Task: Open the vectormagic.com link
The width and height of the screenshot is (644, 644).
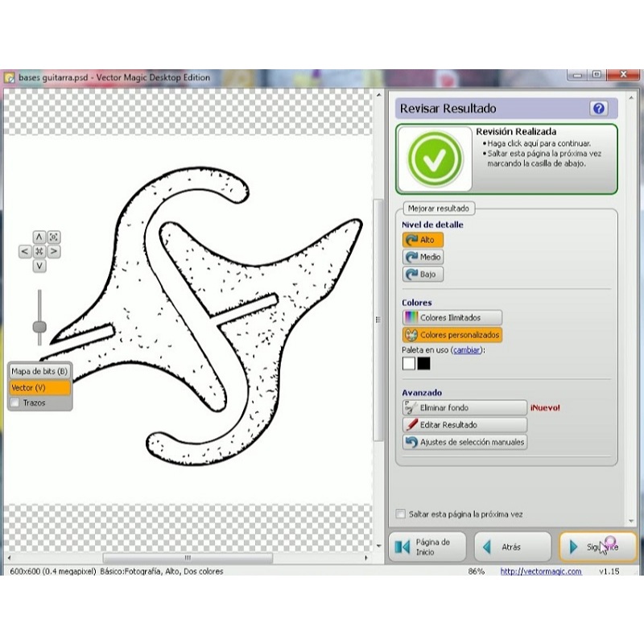Action: click(x=540, y=572)
